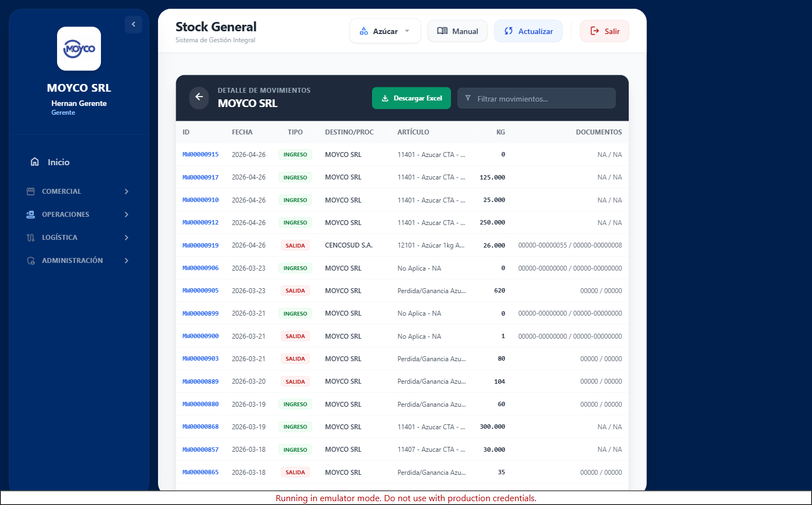
Task: Click the 620 kg value
Action: 499,291
